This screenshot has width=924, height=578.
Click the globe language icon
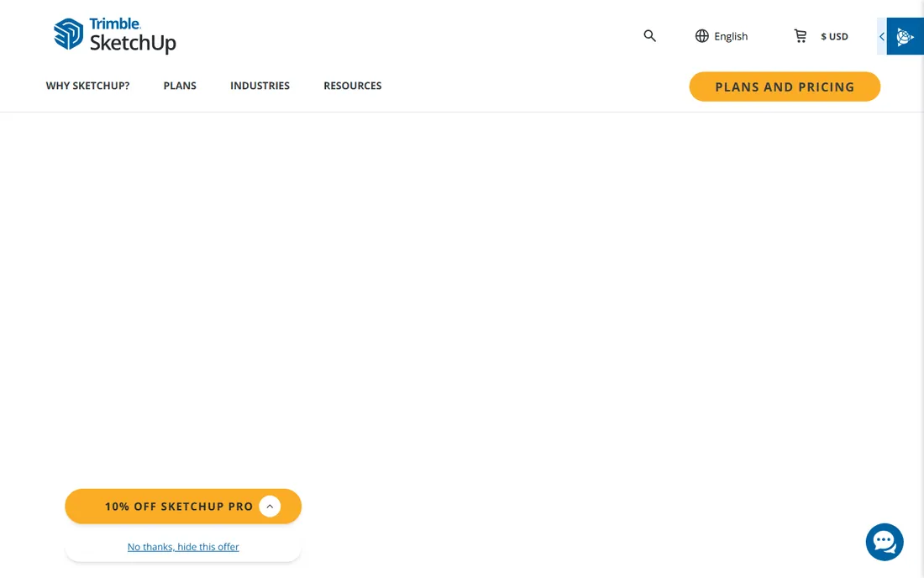point(701,36)
